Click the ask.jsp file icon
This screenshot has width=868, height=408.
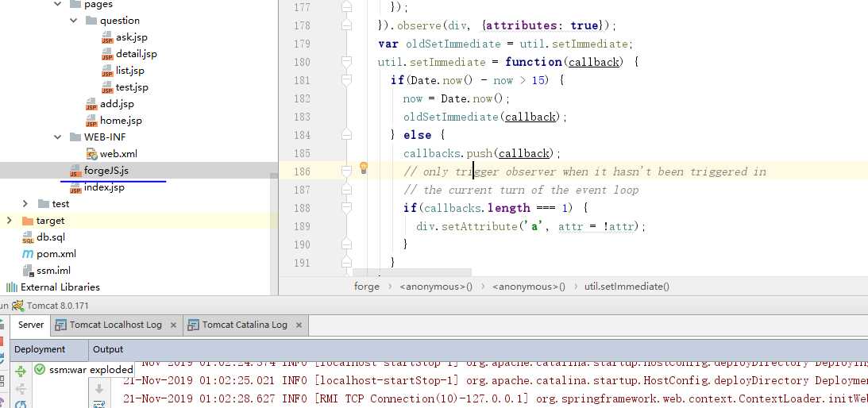107,37
